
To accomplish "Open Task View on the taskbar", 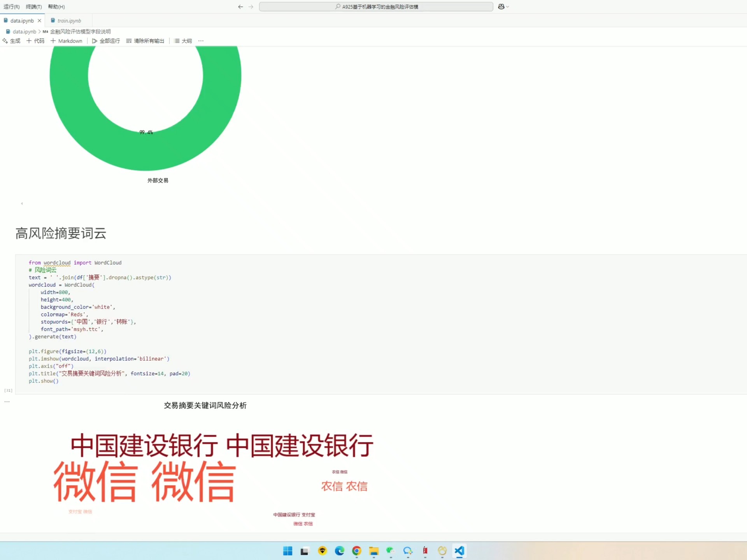I will (x=305, y=551).
